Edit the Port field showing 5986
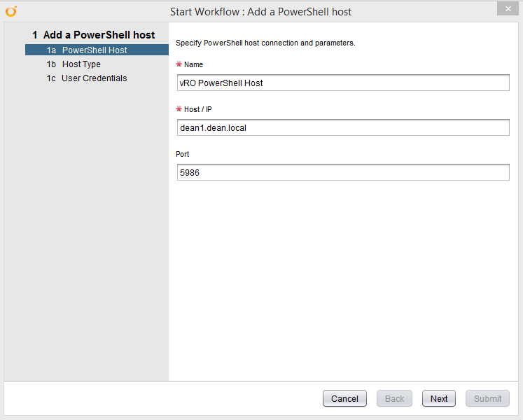523x420 pixels. coord(343,172)
